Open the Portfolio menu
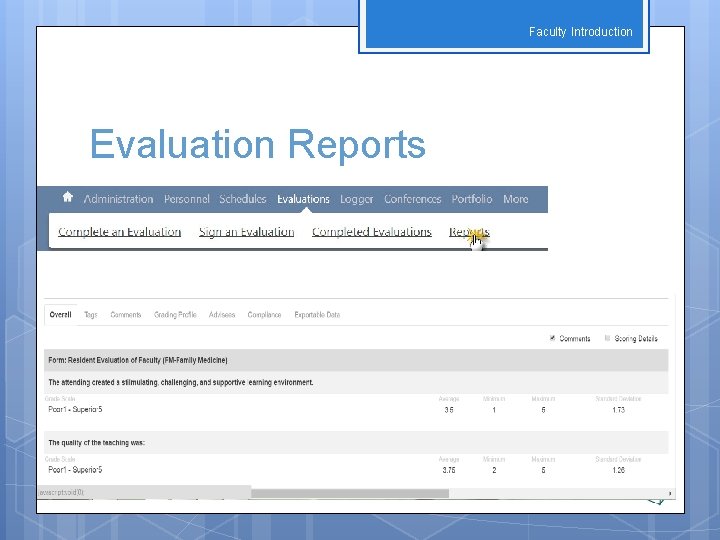The image size is (720, 540). [x=472, y=199]
